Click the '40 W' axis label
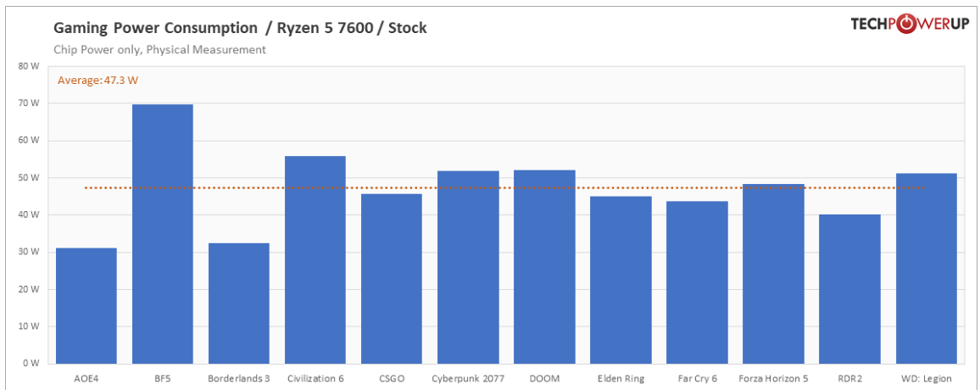The image size is (980, 390). pos(29,214)
